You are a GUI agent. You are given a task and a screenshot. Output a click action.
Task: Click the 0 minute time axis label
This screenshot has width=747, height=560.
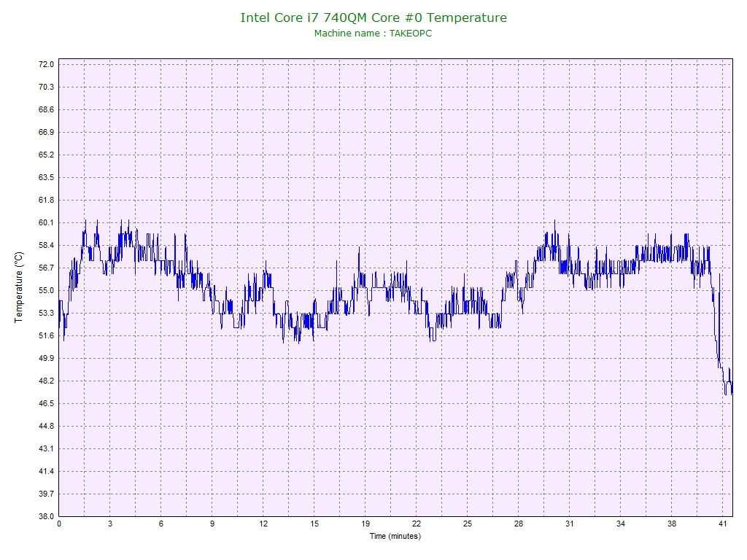59,524
